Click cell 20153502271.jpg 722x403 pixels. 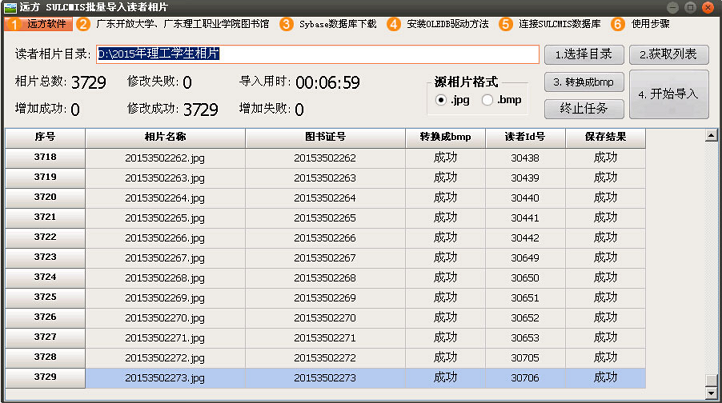(x=165, y=338)
